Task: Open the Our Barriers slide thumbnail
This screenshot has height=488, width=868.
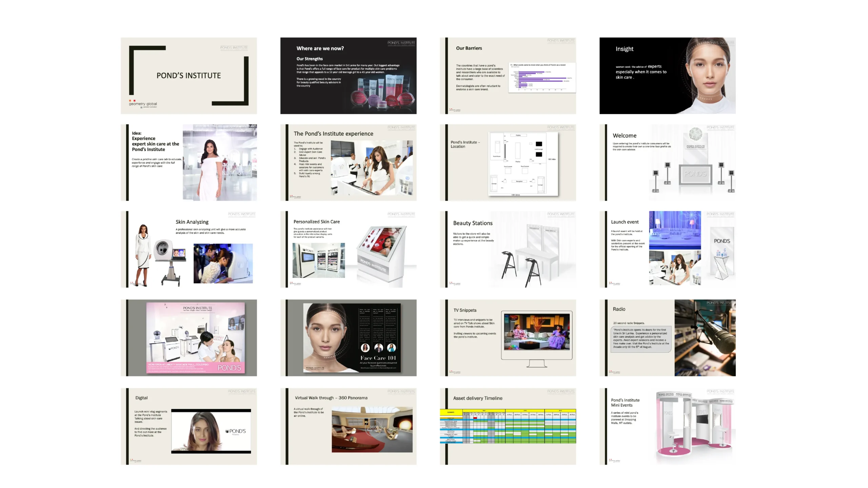Action: (508, 76)
